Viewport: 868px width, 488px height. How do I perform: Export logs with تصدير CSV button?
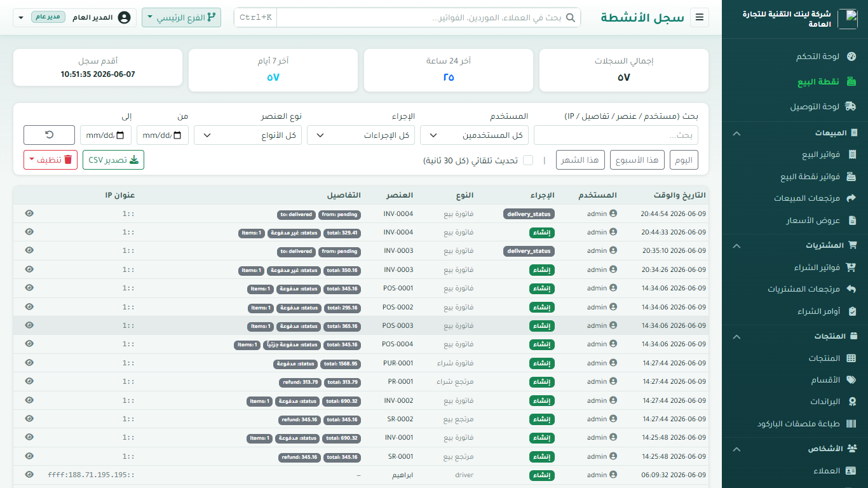[113, 159]
